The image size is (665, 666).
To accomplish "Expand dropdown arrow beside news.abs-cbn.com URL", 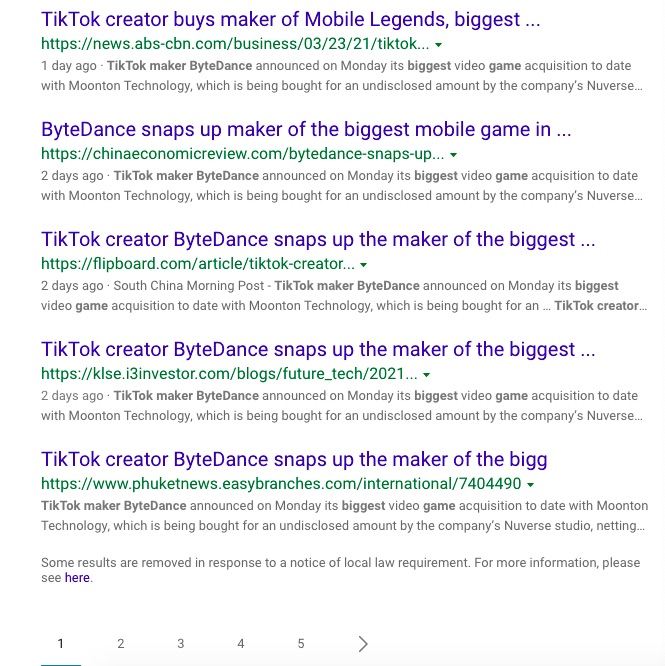I will pyautogui.click(x=439, y=45).
